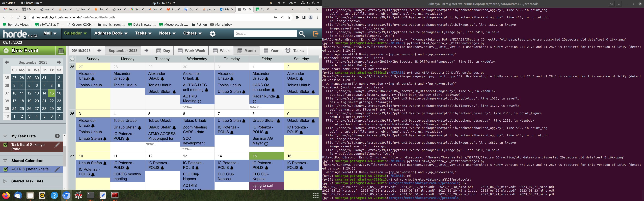This screenshot has width=644, height=201.
Task: Switch to Year view
Action: (x=271, y=51)
